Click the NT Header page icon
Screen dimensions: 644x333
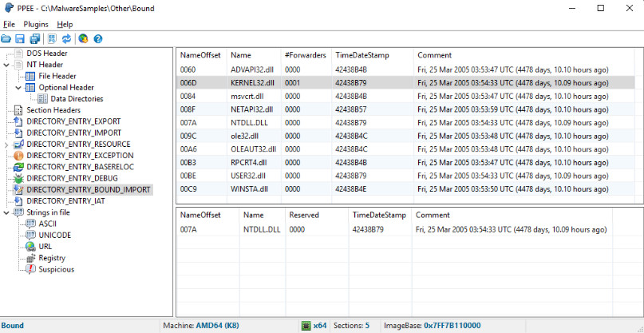point(18,65)
